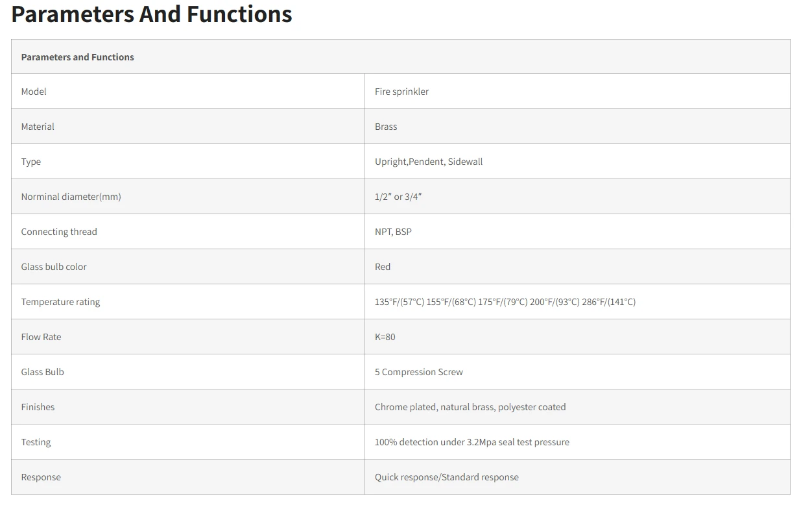Screen dimensions: 812x505
Task: Click the "100% detection under 3.2Mpa" testing value
Action: coord(472,442)
